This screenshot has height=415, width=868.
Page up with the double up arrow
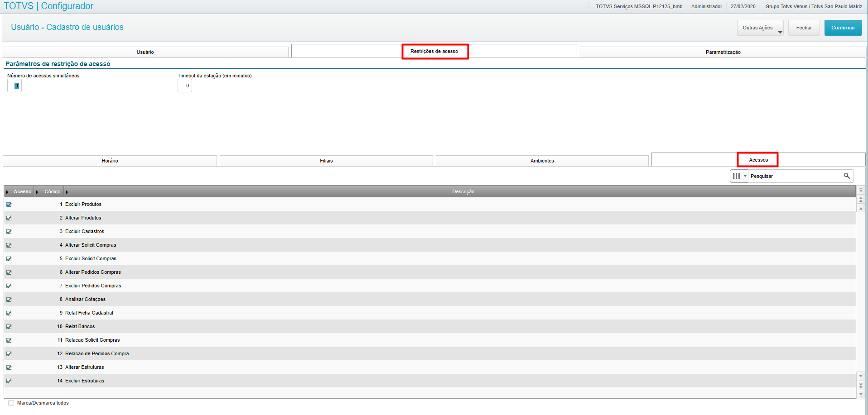tap(861, 199)
